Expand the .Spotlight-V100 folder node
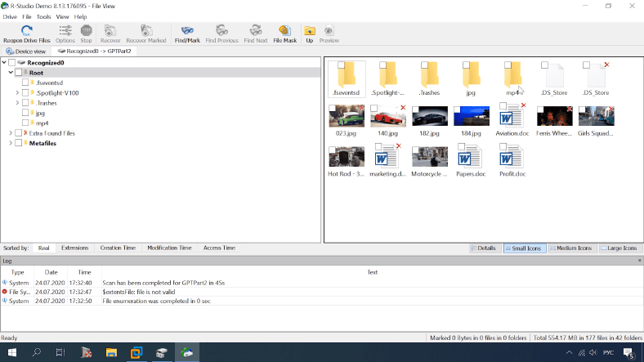This screenshot has width=644, height=362. tap(17, 93)
